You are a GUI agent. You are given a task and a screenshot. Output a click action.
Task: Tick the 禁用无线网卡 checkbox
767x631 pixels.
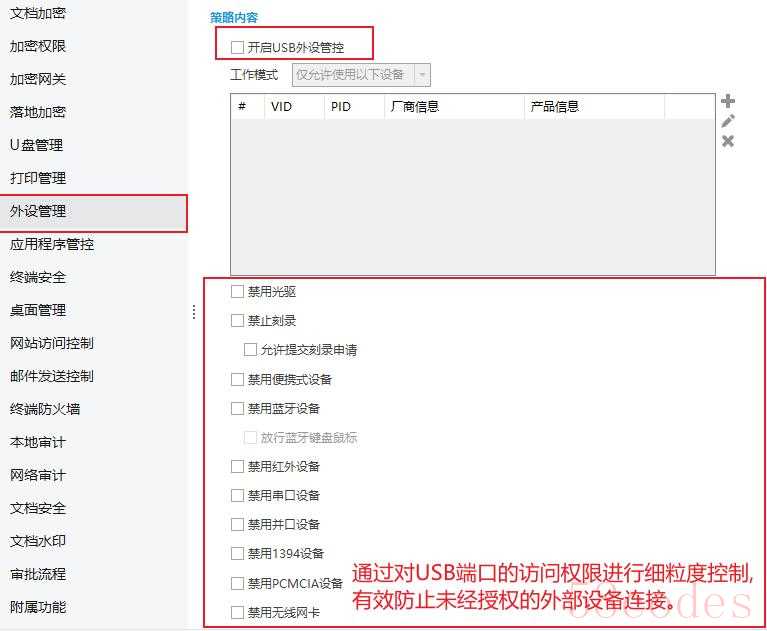tap(237, 612)
